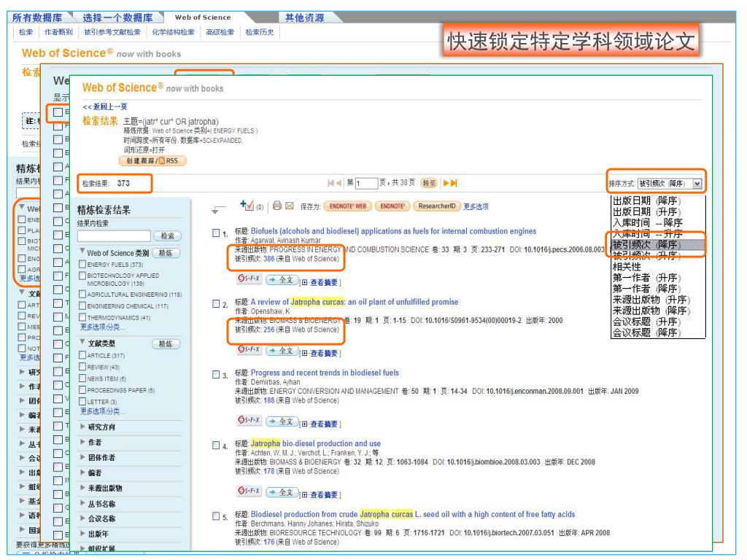Viewport: 747px width, 560px height.
Task: Go to the last page orange arrow
Action: pyautogui.click(x=454, y=183)
